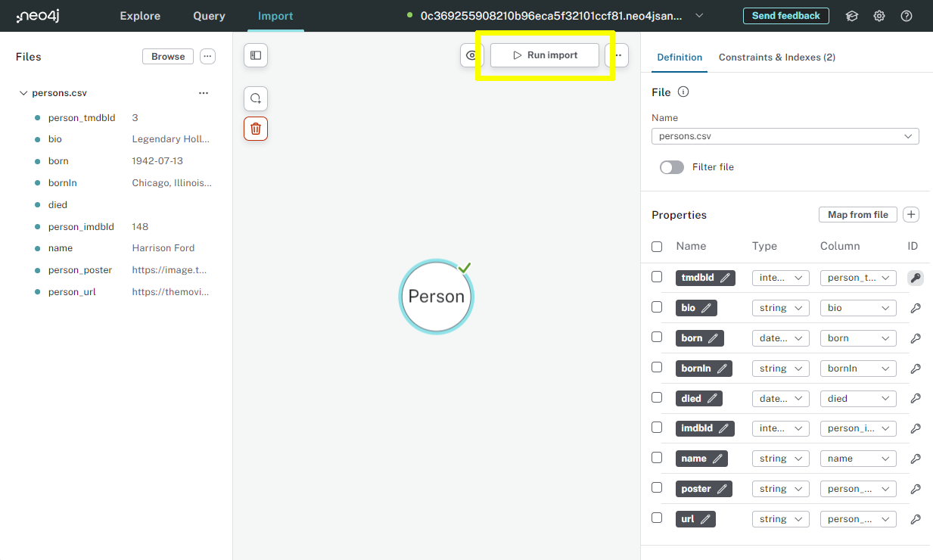Click the edit pencil on the name property
The width and height of the screenshot is (933, 560).
[x=717, y=458]
